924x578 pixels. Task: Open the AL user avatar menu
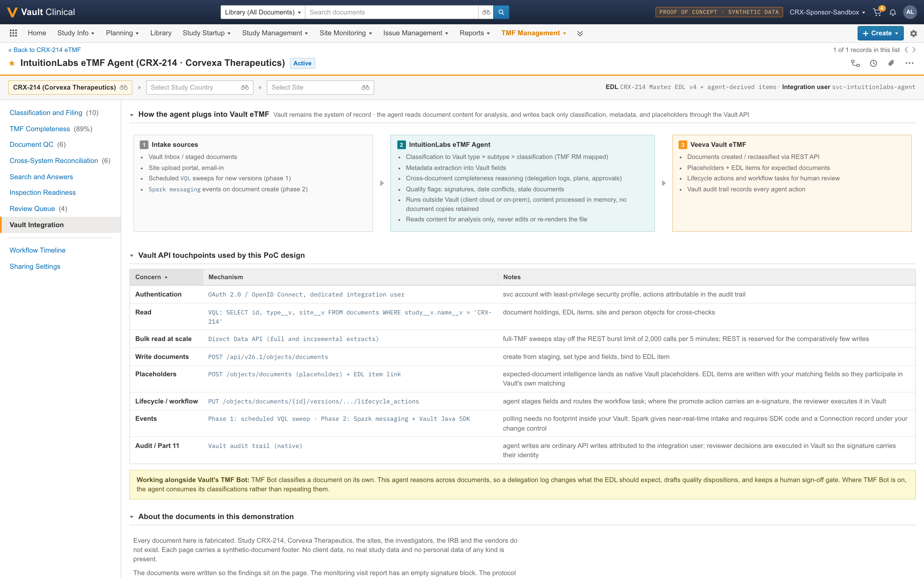click(910, 12)
